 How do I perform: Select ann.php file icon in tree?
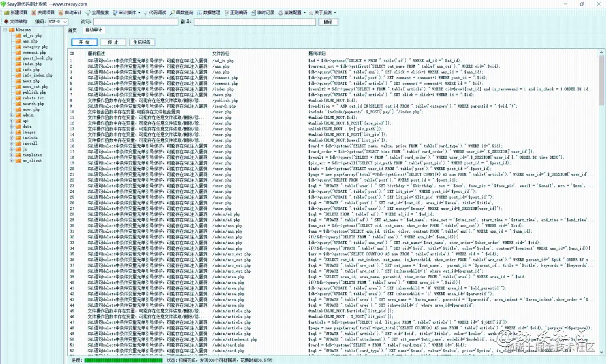click(x=18, y=42)
